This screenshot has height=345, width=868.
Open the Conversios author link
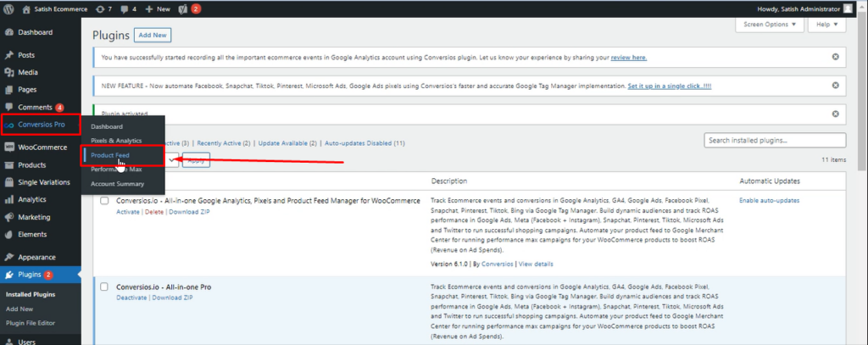coord(497,264)
